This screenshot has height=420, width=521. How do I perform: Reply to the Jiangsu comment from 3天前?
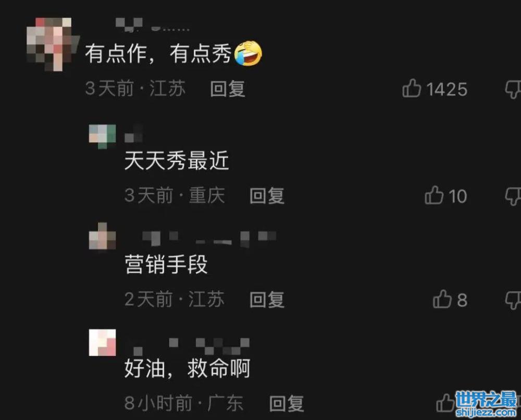click(228, 89)
